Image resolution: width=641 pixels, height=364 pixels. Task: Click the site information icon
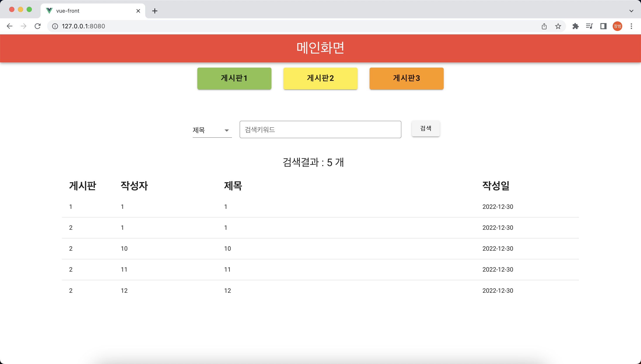tap(55, 26)
